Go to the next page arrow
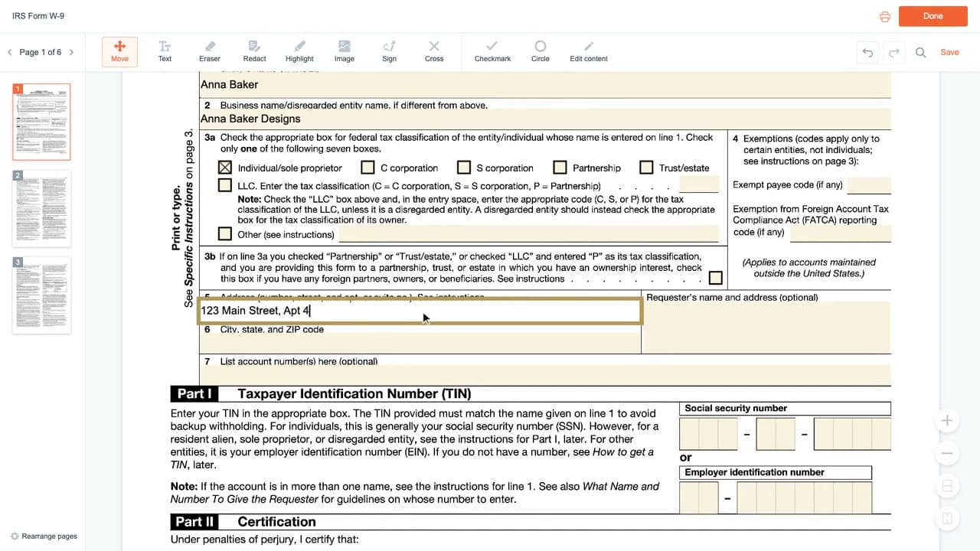980x551 pixels. pyautogui.click(x=71, y=52)
